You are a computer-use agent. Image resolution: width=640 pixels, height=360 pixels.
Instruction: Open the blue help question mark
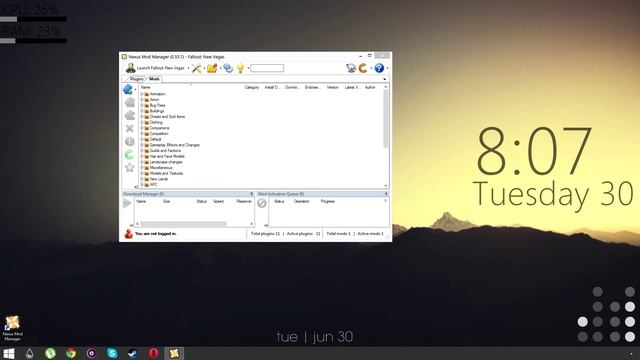click(x=379, y=68)
